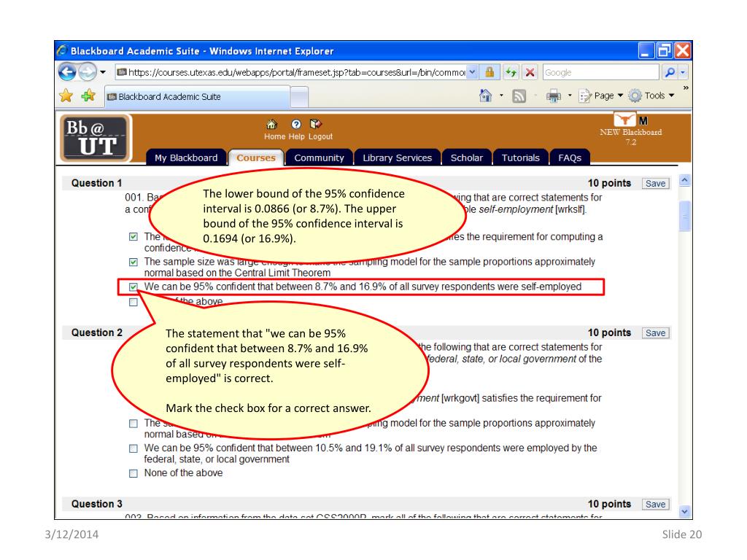Viewport: 747px width, 560px height.
Task: Open the Print options dropdown arrow
Action: [x=570, y=96]
